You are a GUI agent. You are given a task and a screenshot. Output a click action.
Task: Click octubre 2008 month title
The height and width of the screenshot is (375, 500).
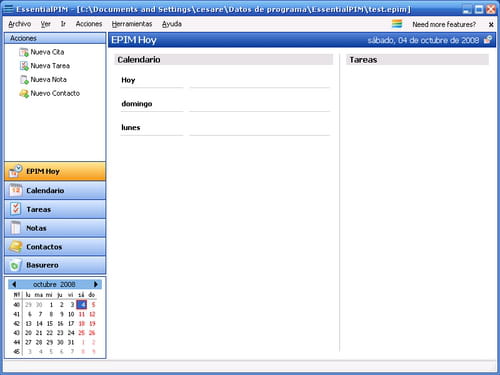pyautogui.click(x=54, y=284)
